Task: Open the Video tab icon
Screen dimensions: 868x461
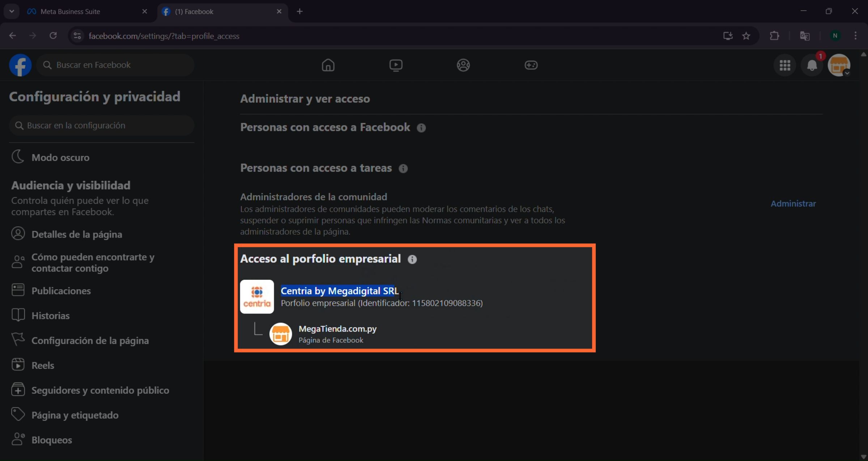Action: point(396,65)
